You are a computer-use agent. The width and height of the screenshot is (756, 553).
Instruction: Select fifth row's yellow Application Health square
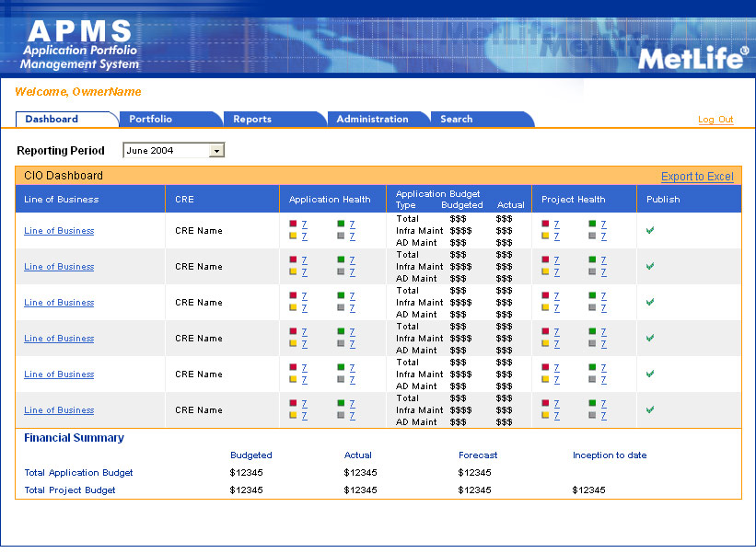pos(293,379)
